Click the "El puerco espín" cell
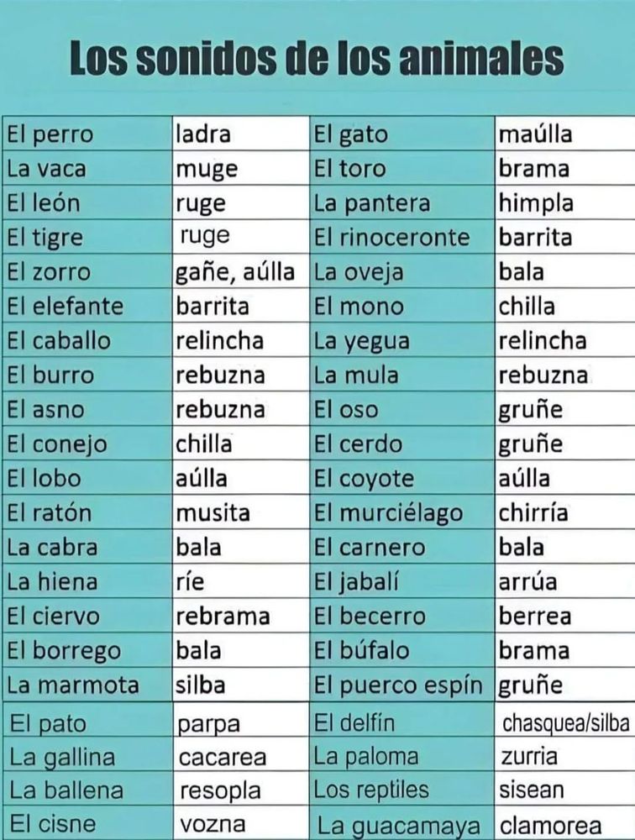The height and width of the screenshot is (840, 635). click(x=401, y=685)
